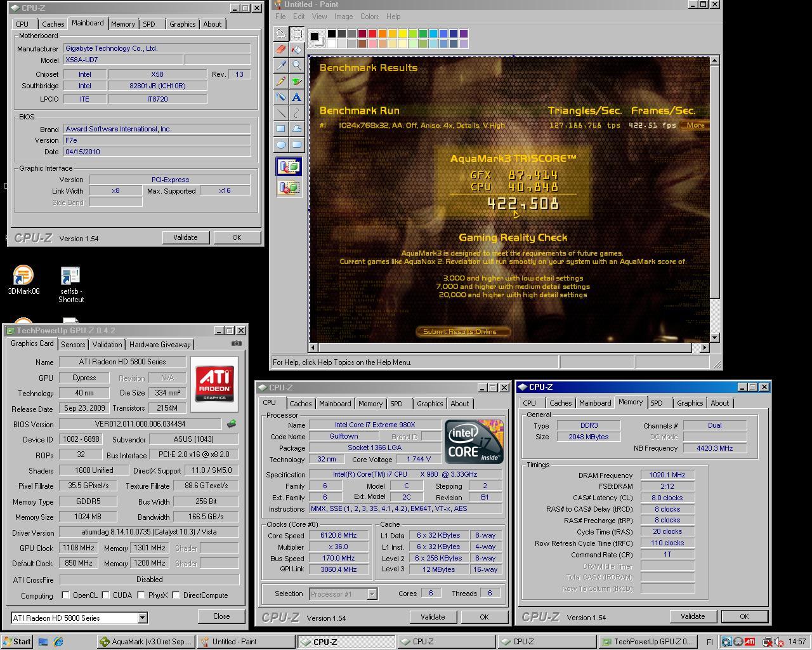
Task: Click OK in the Memory CPU-Z window
Action: 744,616
